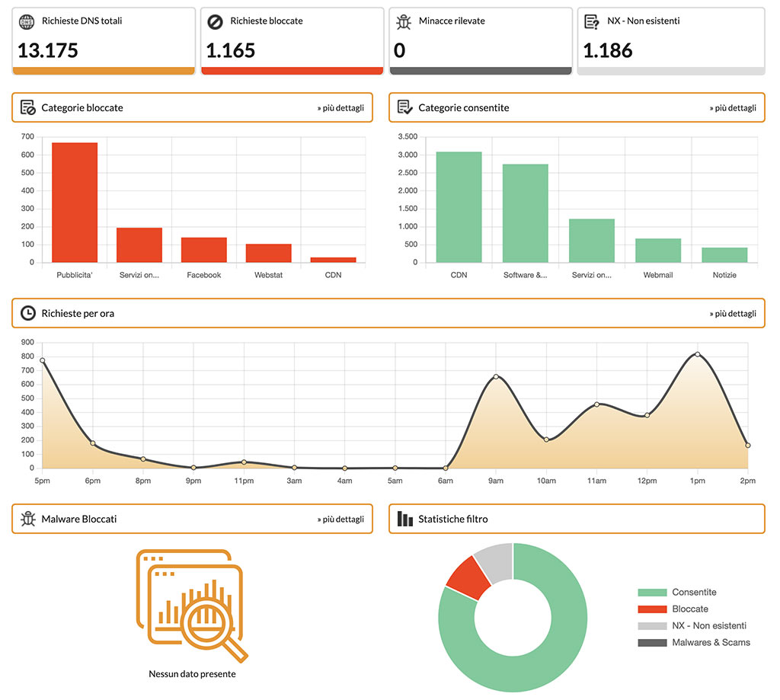Click the Statistiche filtro header title
Viewport: 780px width, 700px height.
coord(453,519)
